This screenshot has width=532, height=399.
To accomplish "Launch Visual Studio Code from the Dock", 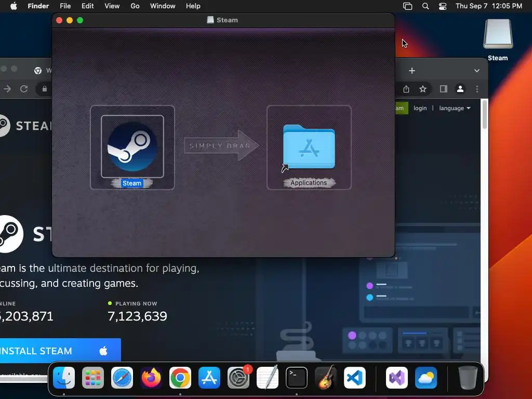I will [355, 378].
